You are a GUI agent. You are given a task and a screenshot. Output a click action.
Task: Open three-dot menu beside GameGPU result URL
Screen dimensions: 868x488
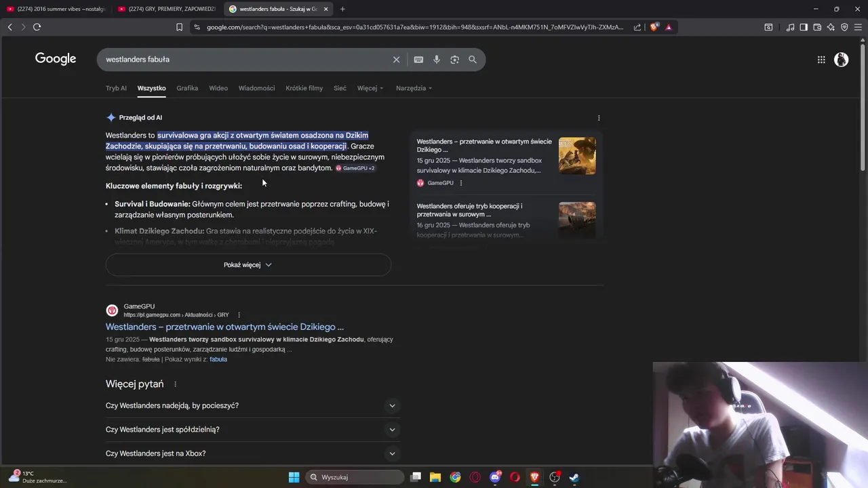pos(239,314)
